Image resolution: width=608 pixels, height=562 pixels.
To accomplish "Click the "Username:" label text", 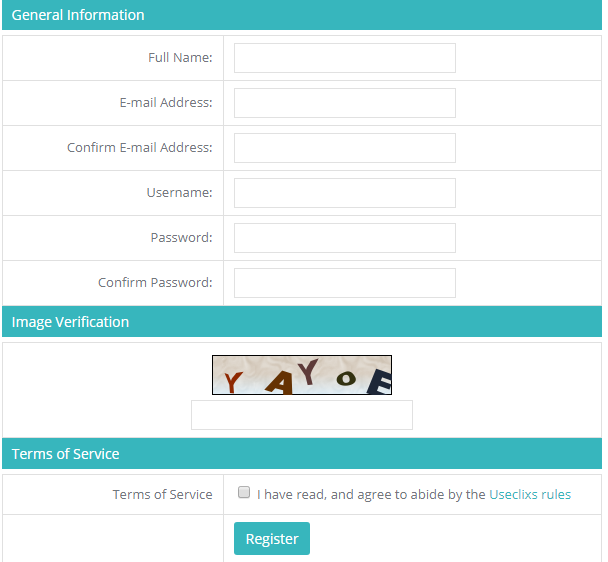I will point(179,193).
